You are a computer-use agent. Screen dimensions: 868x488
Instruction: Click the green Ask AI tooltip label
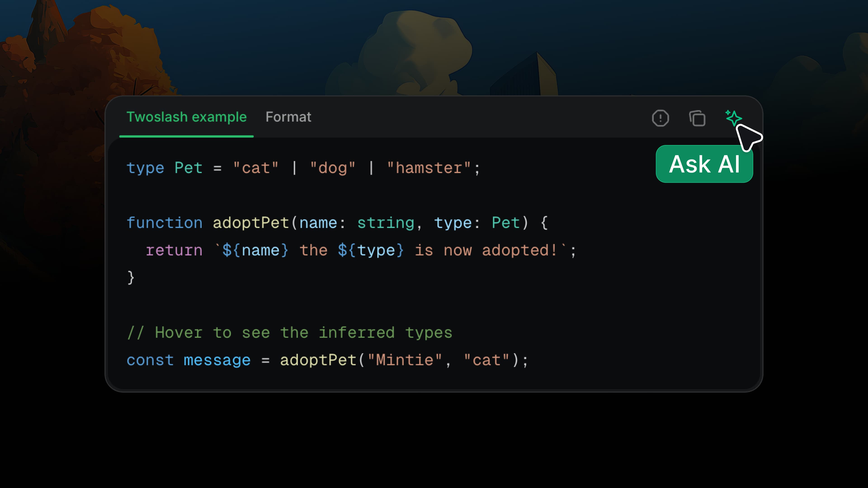704,164
